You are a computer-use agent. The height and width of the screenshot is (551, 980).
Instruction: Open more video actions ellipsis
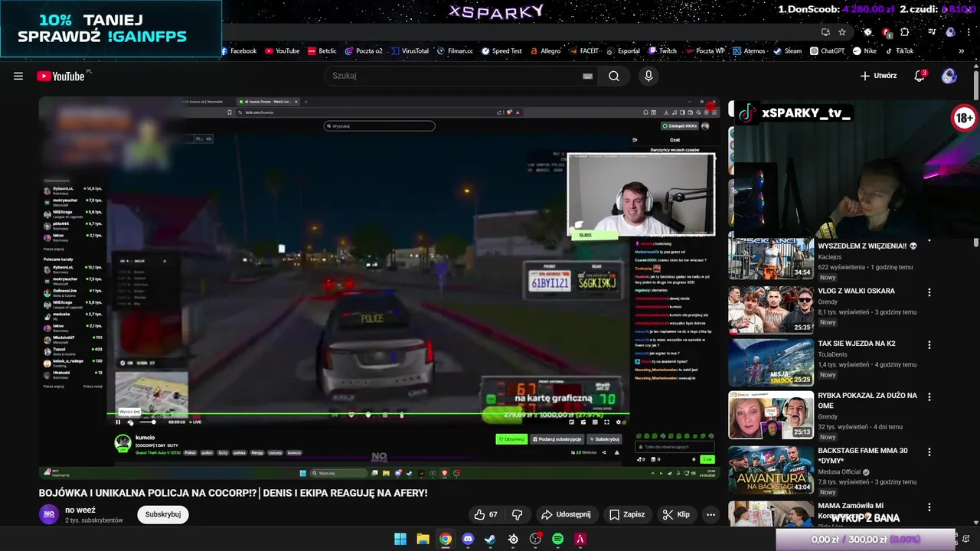click(x=710, y=514)
